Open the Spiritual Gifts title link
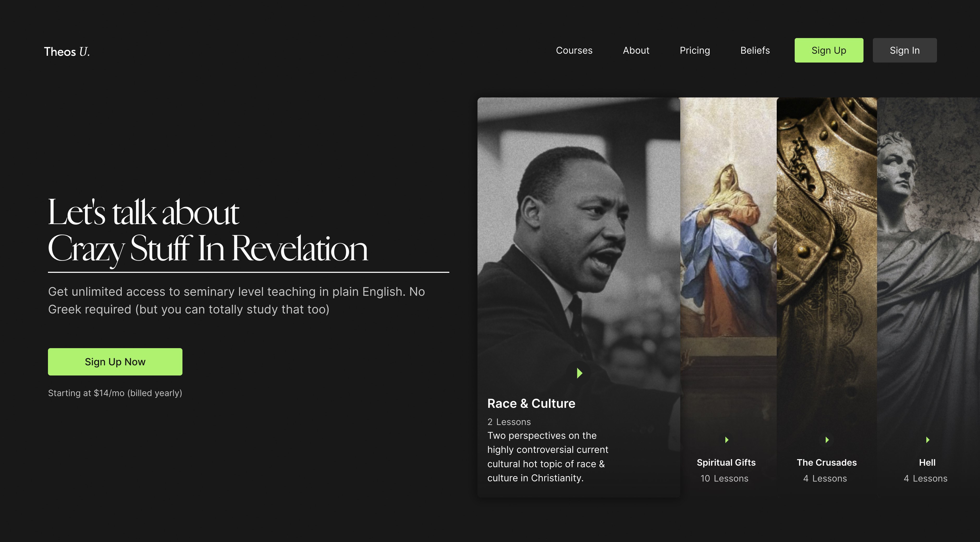Image resolution: width=980 pixels, height=542 pixels. 726,463
